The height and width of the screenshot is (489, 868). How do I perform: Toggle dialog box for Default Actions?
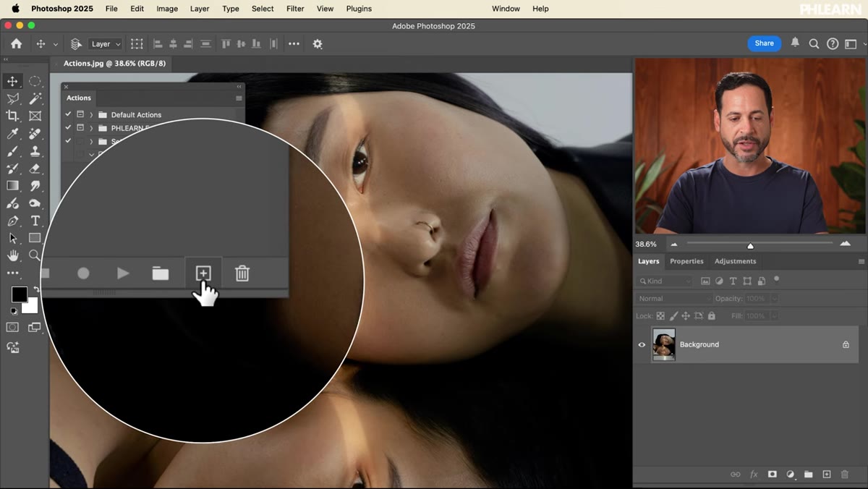pyautogui.click(x=80, y=114)
